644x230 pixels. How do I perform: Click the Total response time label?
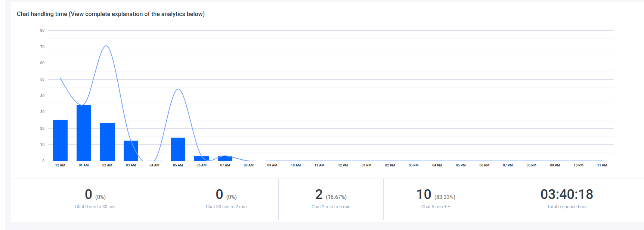[567, 207]
